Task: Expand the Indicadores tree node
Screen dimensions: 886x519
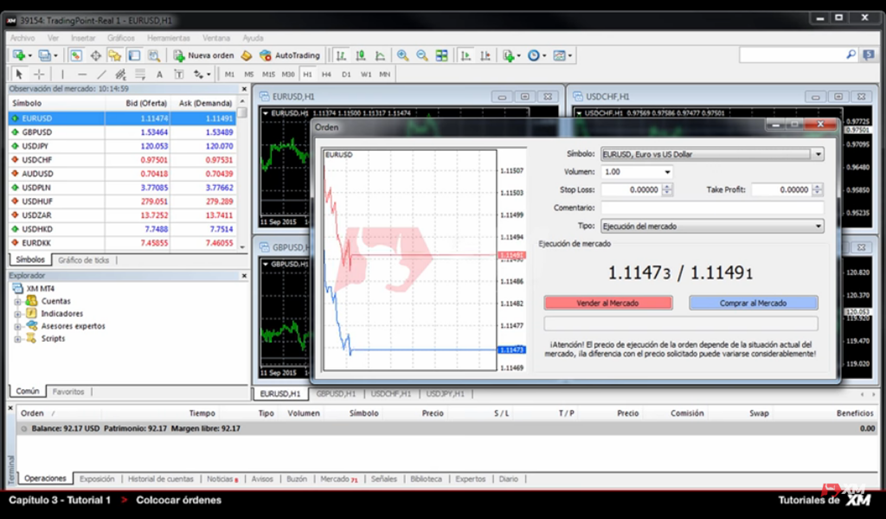Action: coord(18,314)
